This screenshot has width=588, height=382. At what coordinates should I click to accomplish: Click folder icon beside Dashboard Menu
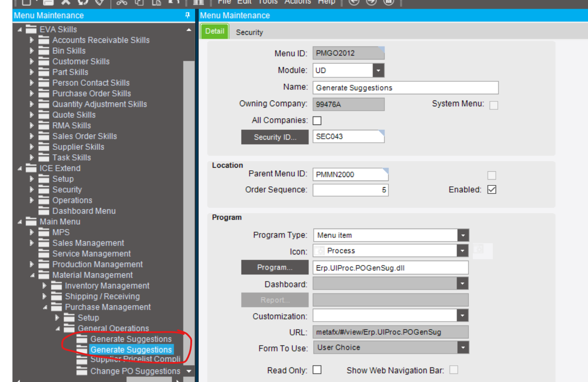click(x=44, y=211)
